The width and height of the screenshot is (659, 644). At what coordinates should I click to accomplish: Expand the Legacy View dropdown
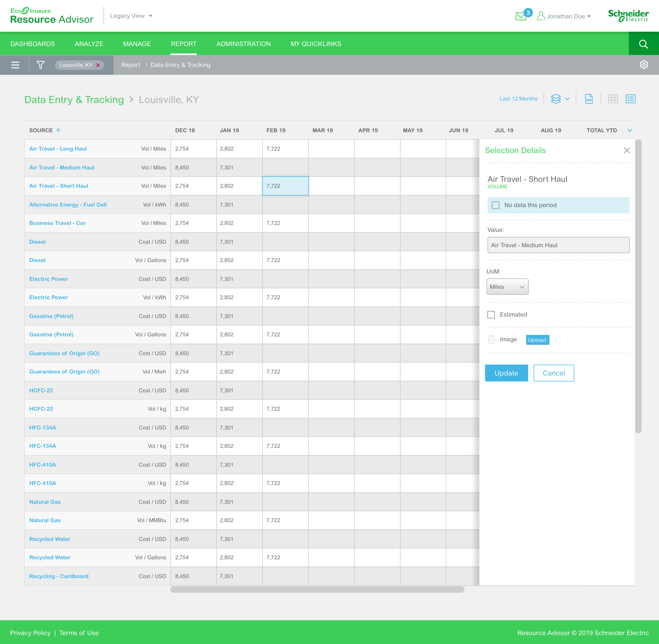click(x=131, y=16)
